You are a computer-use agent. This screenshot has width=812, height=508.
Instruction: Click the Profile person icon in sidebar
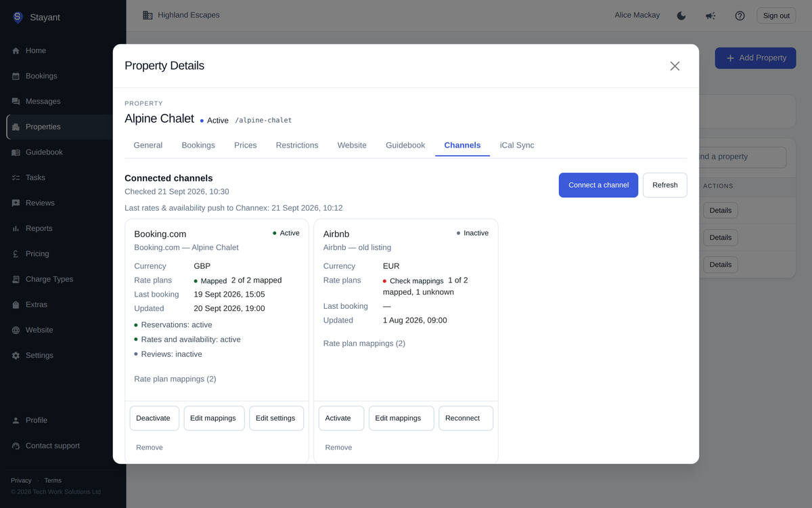tap(16, 421)
